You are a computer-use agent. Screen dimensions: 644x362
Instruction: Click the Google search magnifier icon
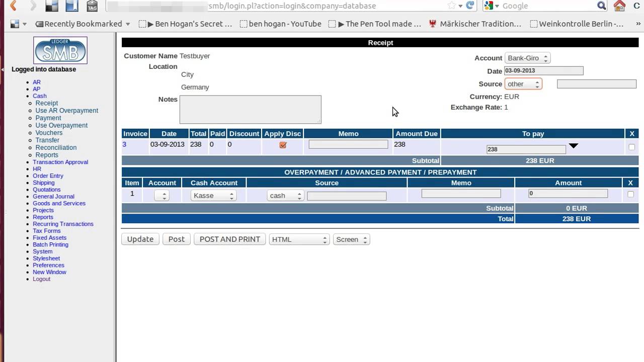pyautogui.click(x=602, y=6)
